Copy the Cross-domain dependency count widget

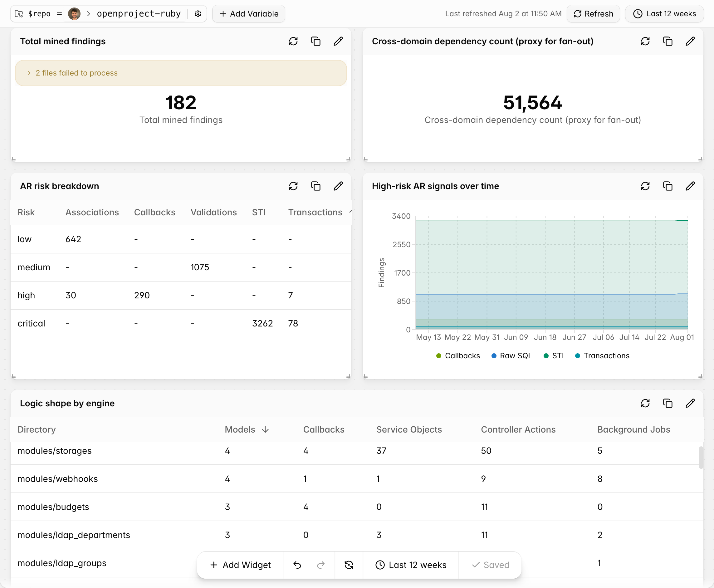pos(668,41)
